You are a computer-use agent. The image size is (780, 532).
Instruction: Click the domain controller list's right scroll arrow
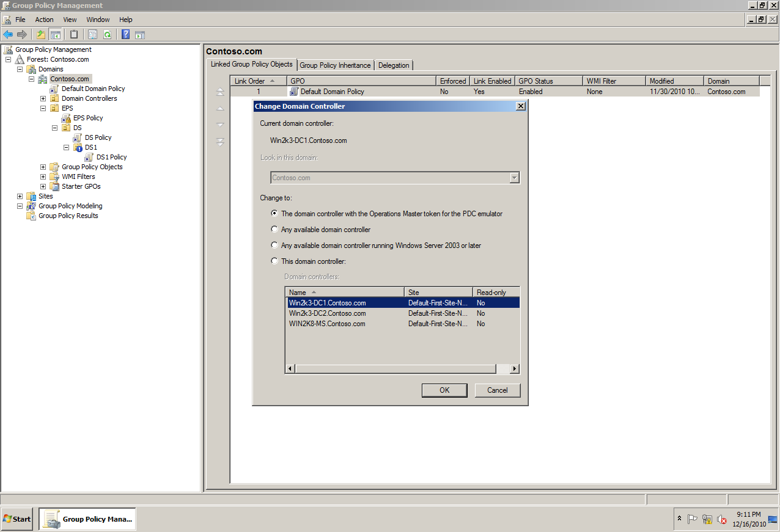pos(515,369)
